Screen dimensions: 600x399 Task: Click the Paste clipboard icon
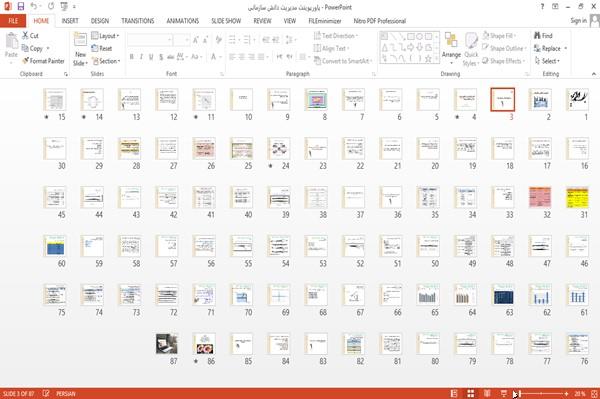11,41
